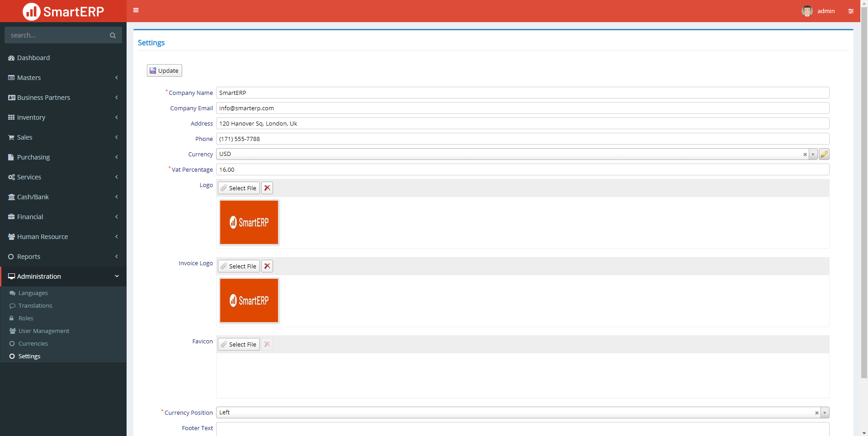868x436 pixels.
Task: Select File for the Favicon upload
Action: click(238, 344)
